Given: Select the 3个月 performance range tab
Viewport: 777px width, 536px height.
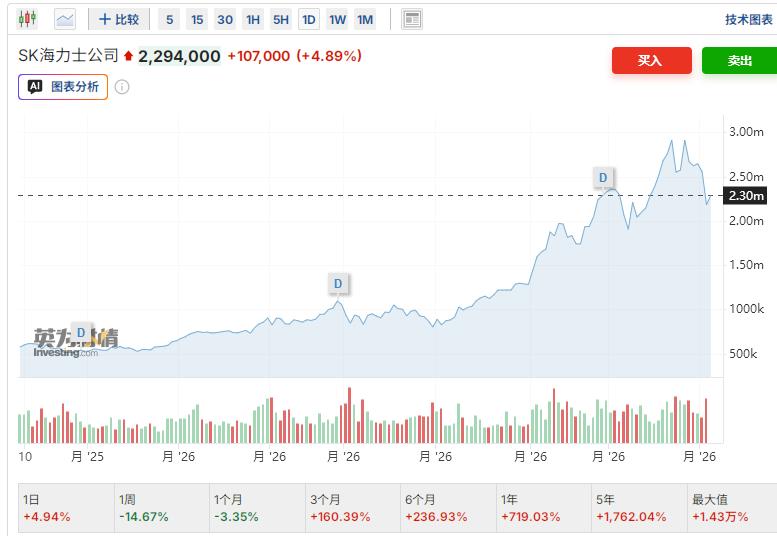Looking at the screenshot, I should coord(353,508).
